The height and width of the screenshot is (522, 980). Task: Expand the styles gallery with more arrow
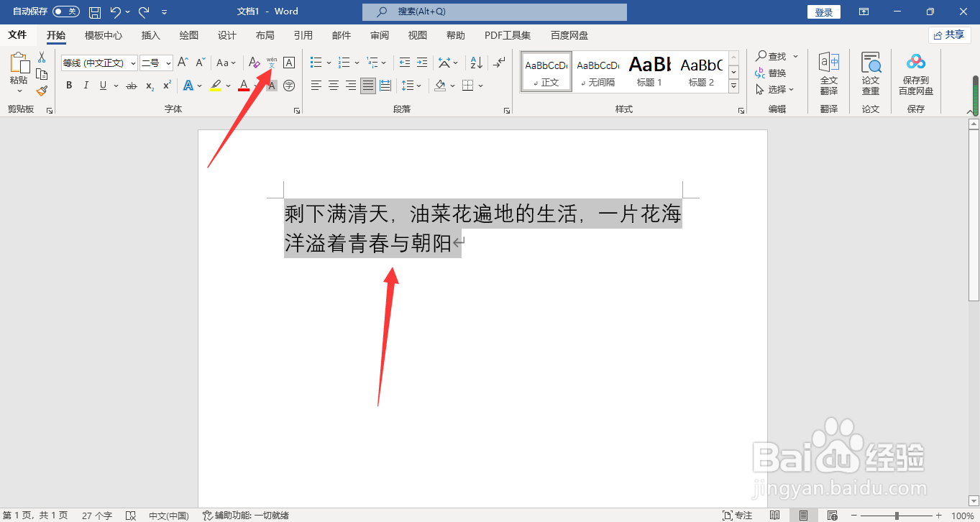(x=733, y=86)
